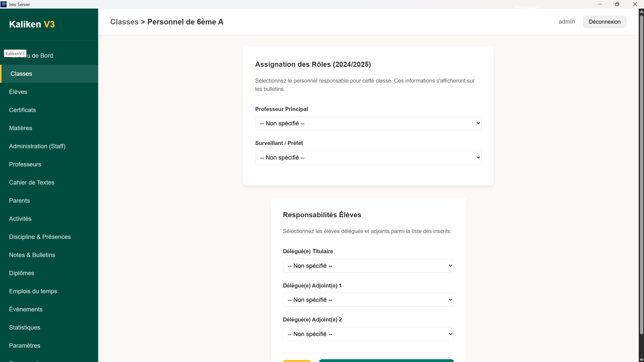Click the Jms Server app icon
Image resolution: width=644 pixels, height=362 pixels.
coord(4,4)
